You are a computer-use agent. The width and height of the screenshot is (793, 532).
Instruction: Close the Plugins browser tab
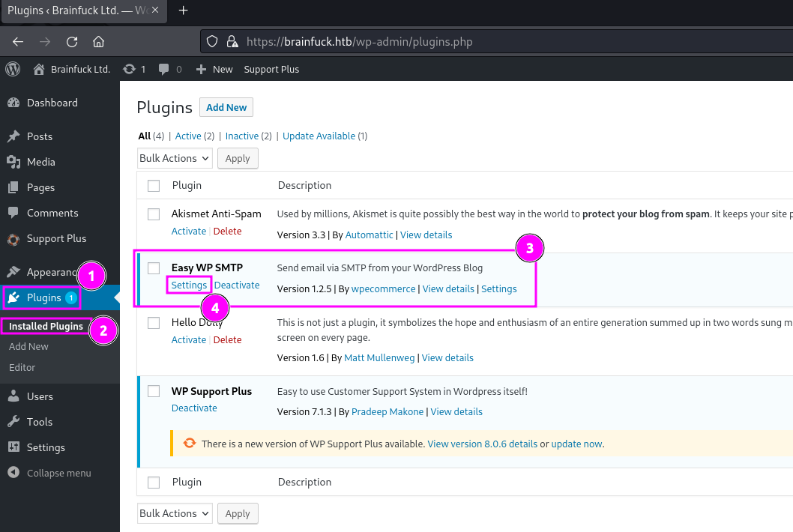[x=155, y=10]
